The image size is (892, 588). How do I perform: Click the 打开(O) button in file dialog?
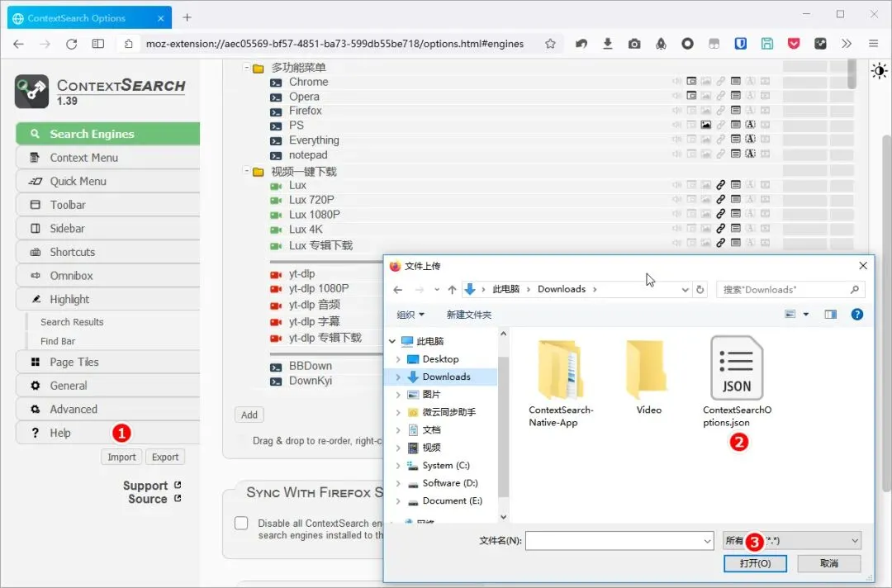click(x=755, y=563)
